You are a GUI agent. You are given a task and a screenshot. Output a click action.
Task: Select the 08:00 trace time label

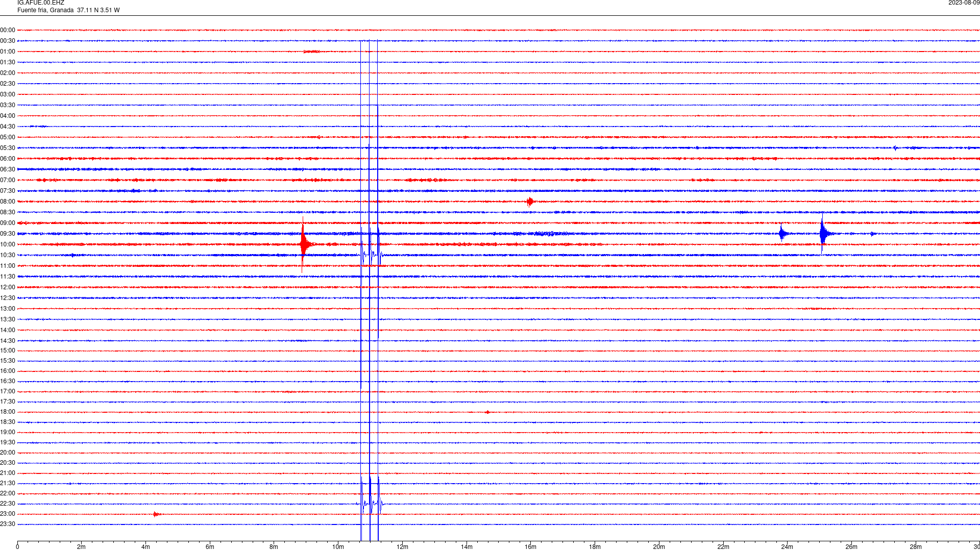(8, 202)
